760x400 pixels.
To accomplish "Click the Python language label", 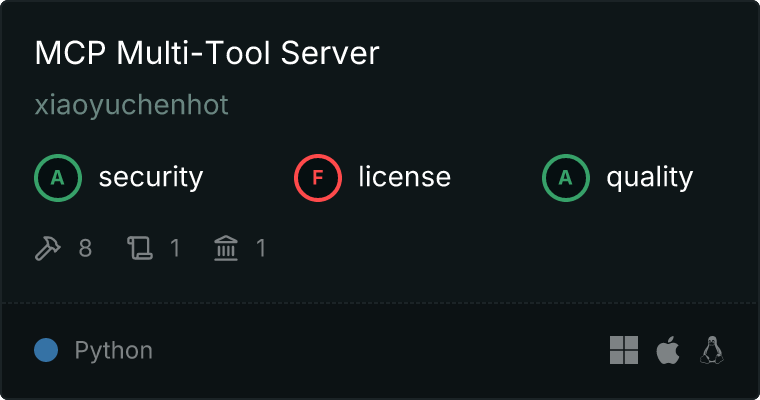I will pos(113,351).
